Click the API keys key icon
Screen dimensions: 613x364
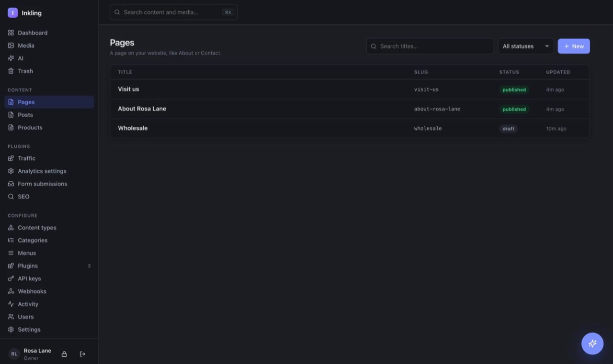[11, 278]
